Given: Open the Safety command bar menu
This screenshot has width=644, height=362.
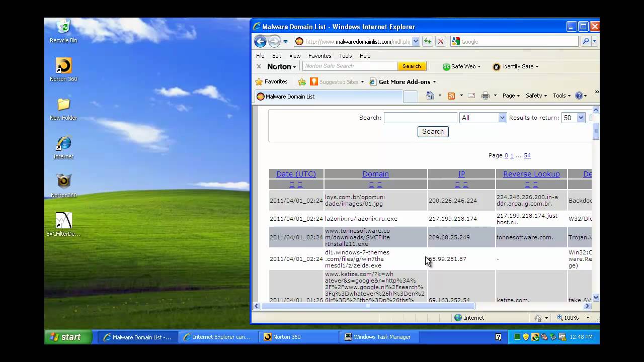Looking at the screenshot, I should click(536, 96).
